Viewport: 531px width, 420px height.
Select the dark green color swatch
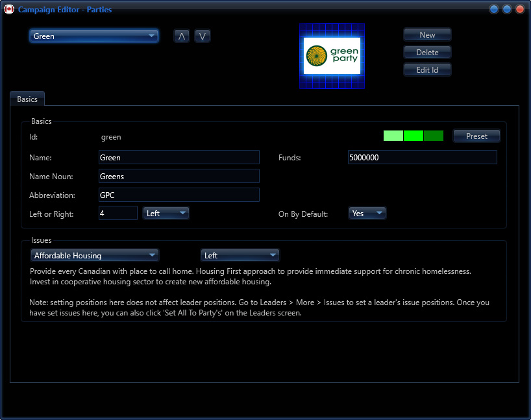pos(434,136)
